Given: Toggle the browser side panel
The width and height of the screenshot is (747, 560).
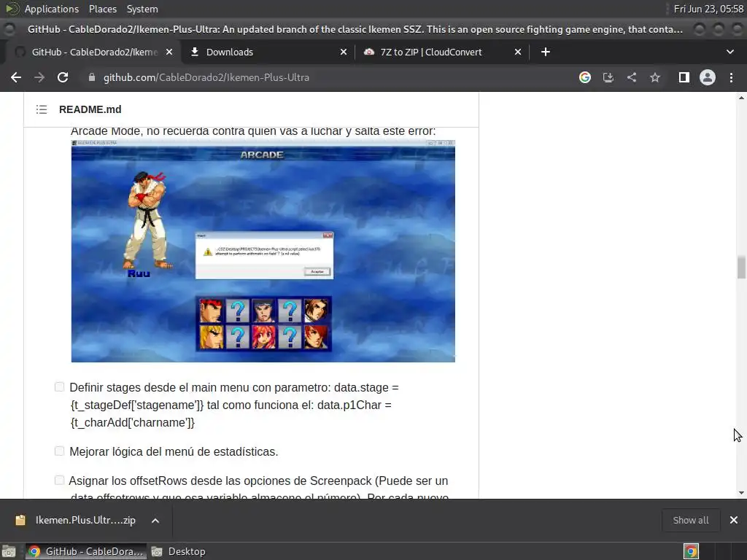Looking at the screenshot, I should 684,77.
